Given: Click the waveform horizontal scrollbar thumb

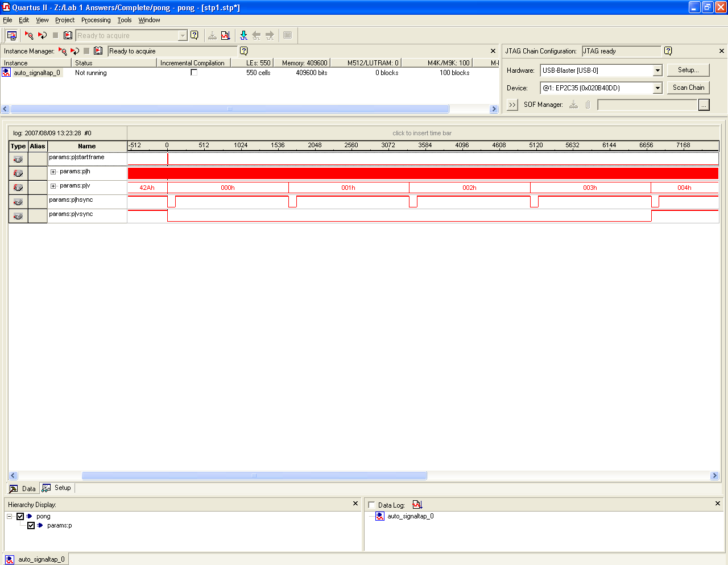Looking at the screenshot, I should coord(254,476).
